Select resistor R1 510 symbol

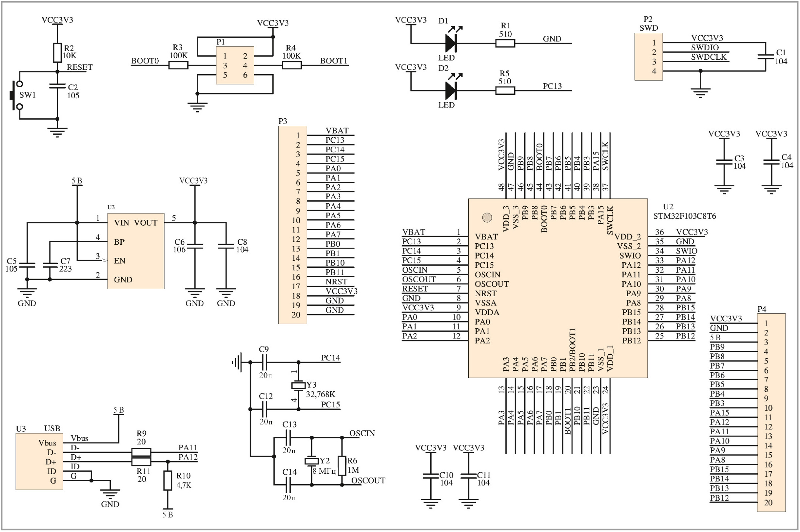505,43
